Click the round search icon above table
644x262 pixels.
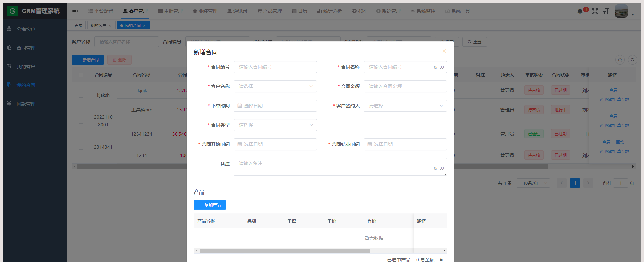click(620, 60)
